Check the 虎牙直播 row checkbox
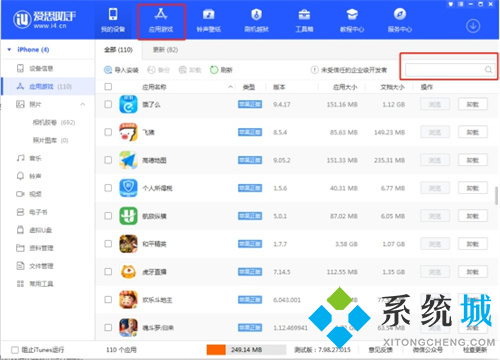The width and height of the screenshot is (500, 360). (108, 272)
